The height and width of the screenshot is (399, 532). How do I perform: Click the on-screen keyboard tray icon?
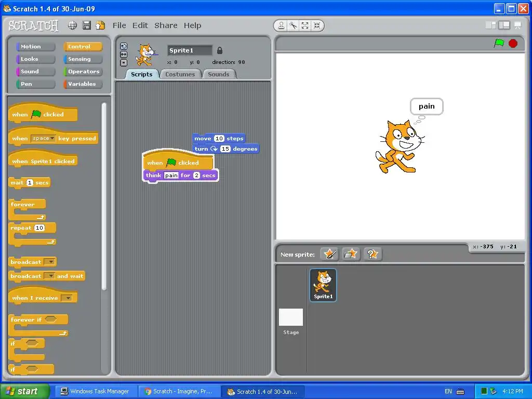tap(460, 392)
